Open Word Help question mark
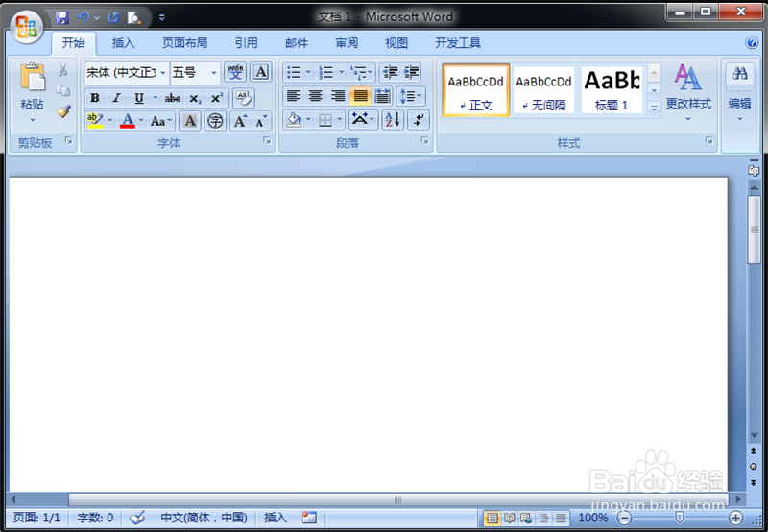 click(752, 42)
